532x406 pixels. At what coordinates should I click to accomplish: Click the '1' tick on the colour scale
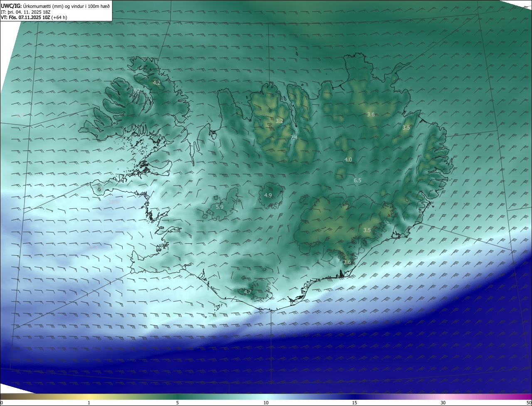(89, 403)
